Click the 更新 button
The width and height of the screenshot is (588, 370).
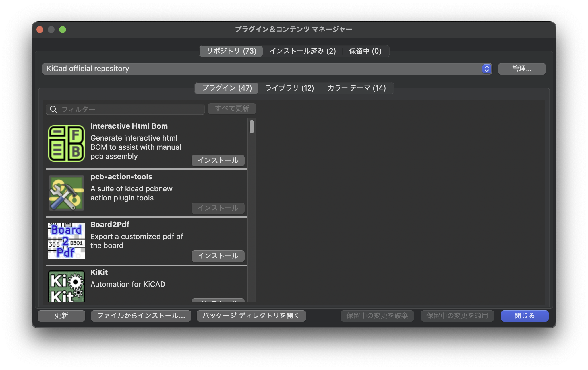(x=61, y=316)
